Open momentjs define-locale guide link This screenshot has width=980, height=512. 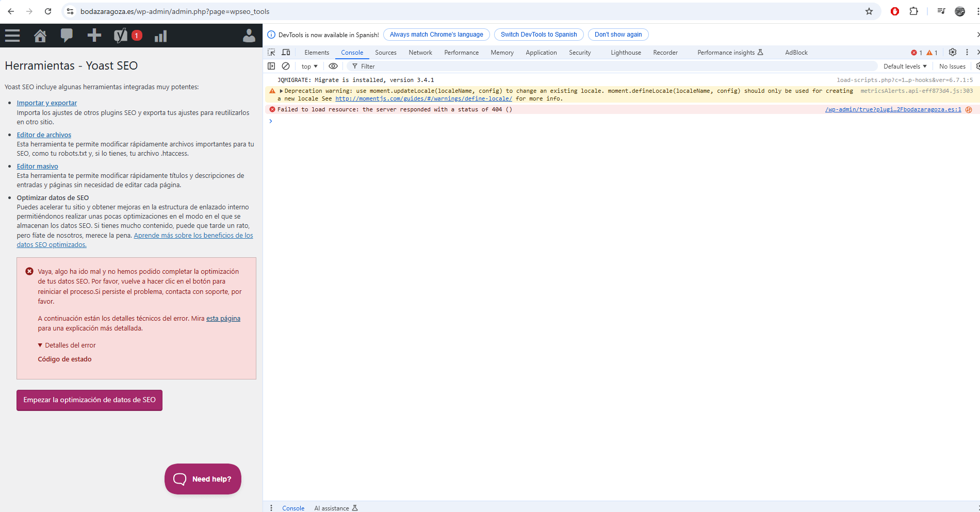click(423, 98)
